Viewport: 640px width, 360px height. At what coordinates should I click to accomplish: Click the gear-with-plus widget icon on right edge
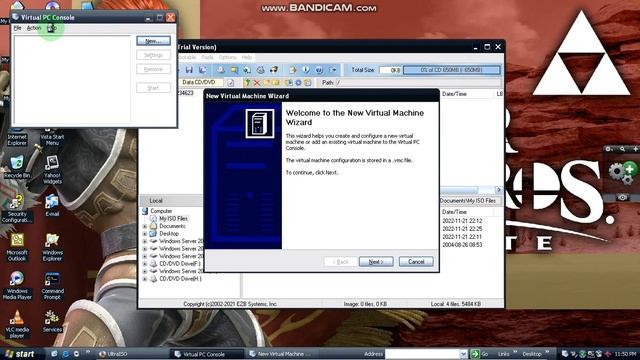click(x=623, y=173)
